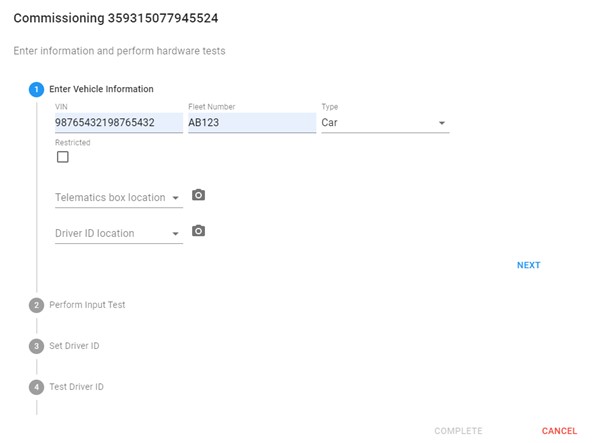Select the Enter Vehicle Information step label

(x=101, y=89)
